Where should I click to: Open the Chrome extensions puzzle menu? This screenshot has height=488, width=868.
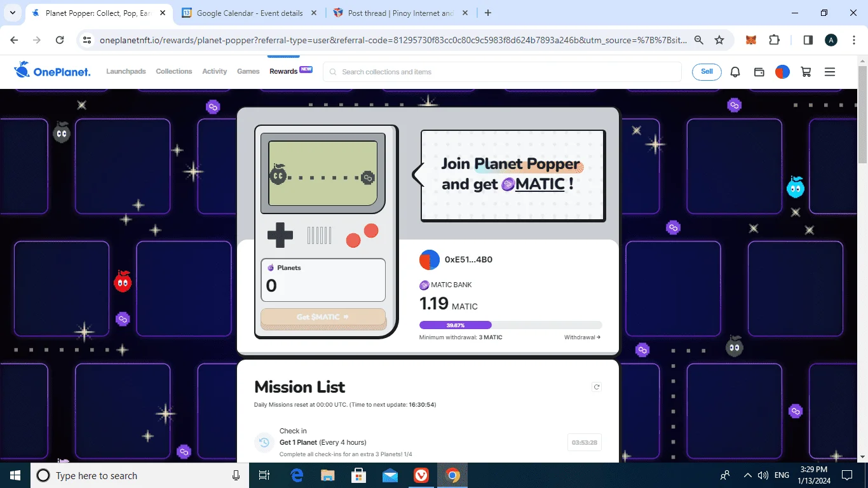click(x=774, y=40)
